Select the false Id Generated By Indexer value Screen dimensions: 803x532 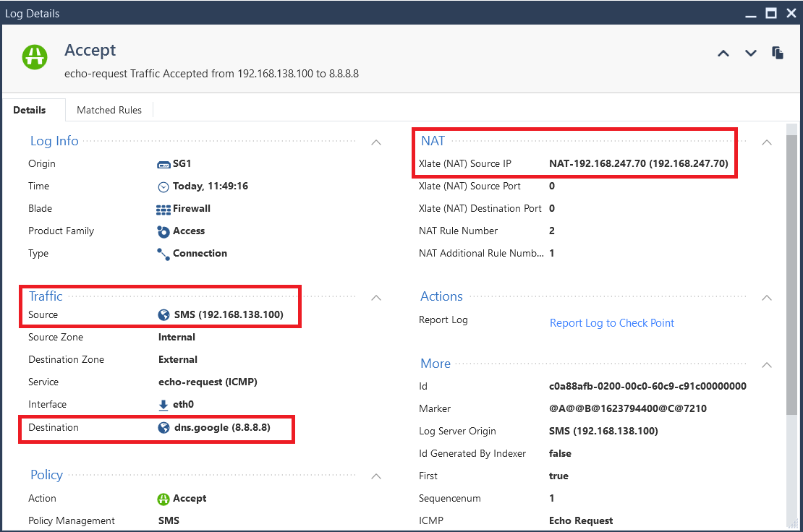tap(560, 453)
